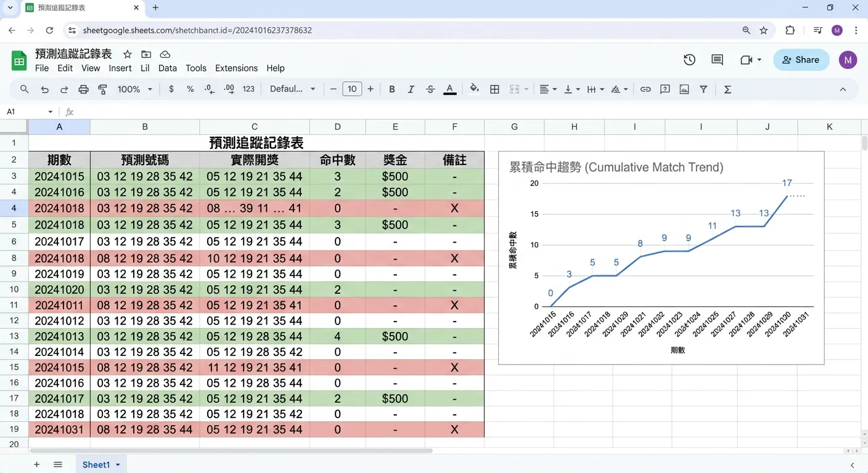Open the Tools menu

(196, 68)
